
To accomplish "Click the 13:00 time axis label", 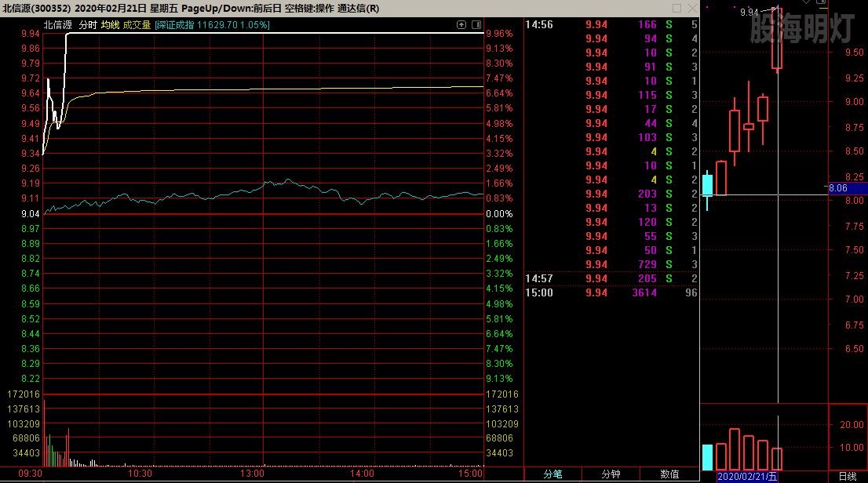I will point(252,474).
